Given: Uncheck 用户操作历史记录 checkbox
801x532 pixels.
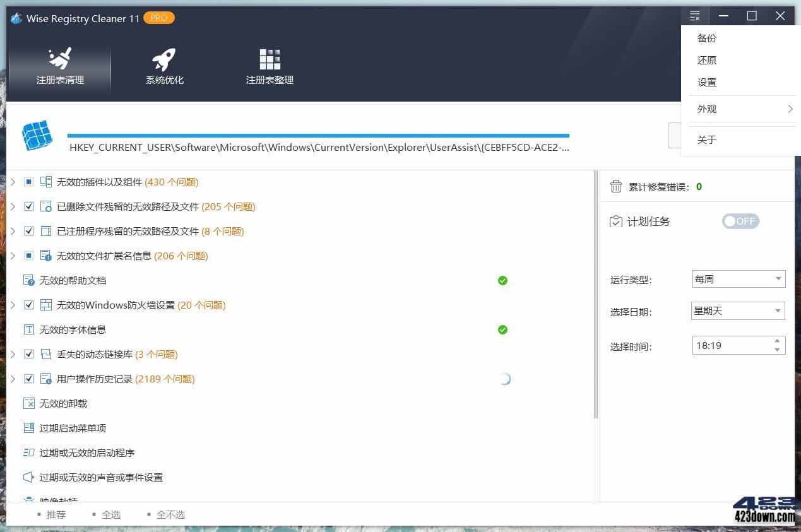Looking at the screenshot, I should [x=28, y=379].
